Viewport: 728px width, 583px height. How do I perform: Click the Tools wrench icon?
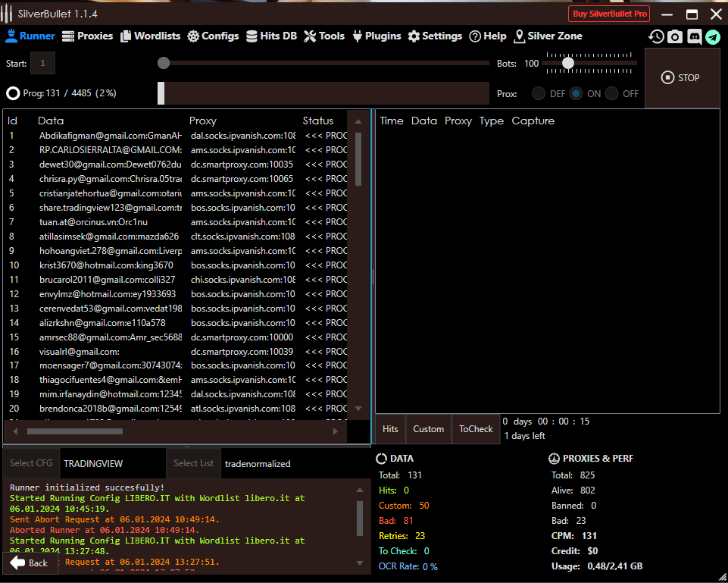pos(310,36)
